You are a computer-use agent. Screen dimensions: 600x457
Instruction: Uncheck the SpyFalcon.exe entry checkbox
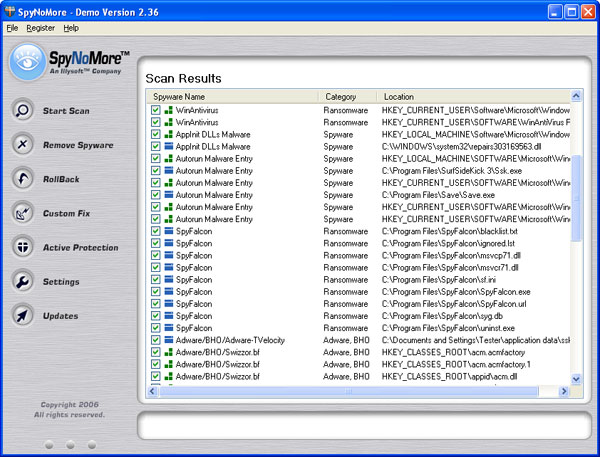[155, 291]
